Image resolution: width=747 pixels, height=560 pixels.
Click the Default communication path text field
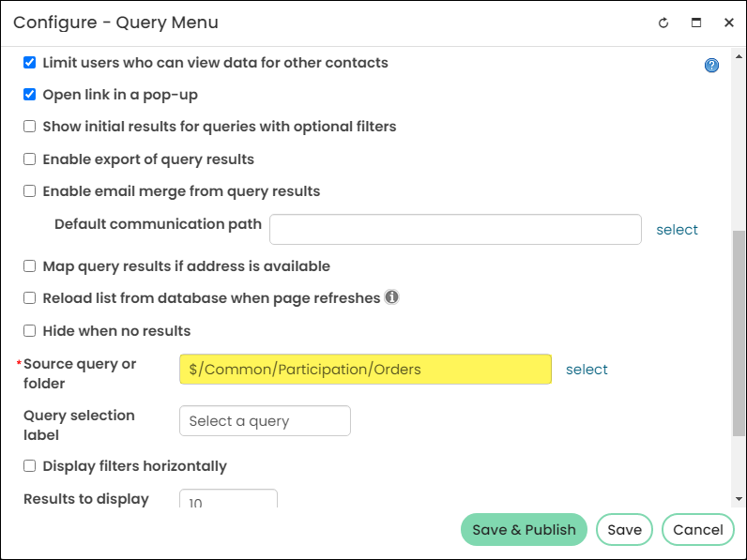tap(455, 230)
